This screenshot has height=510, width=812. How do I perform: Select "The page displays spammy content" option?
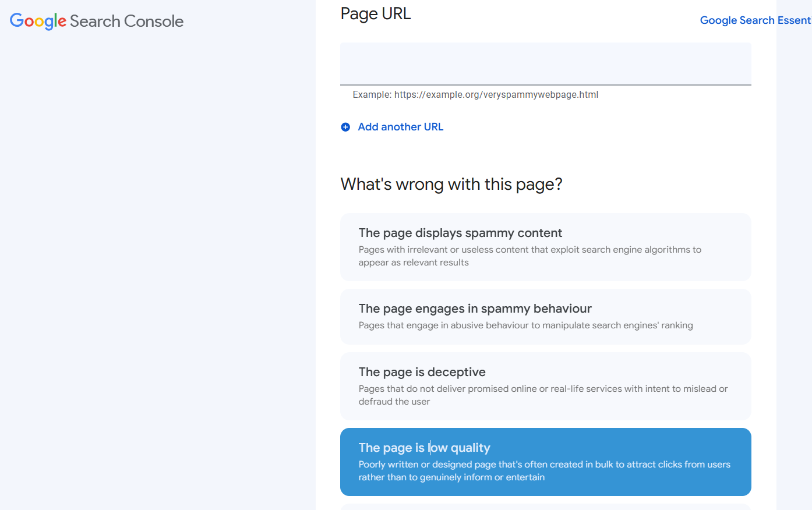pyautogui.click(x=546, y=247)
